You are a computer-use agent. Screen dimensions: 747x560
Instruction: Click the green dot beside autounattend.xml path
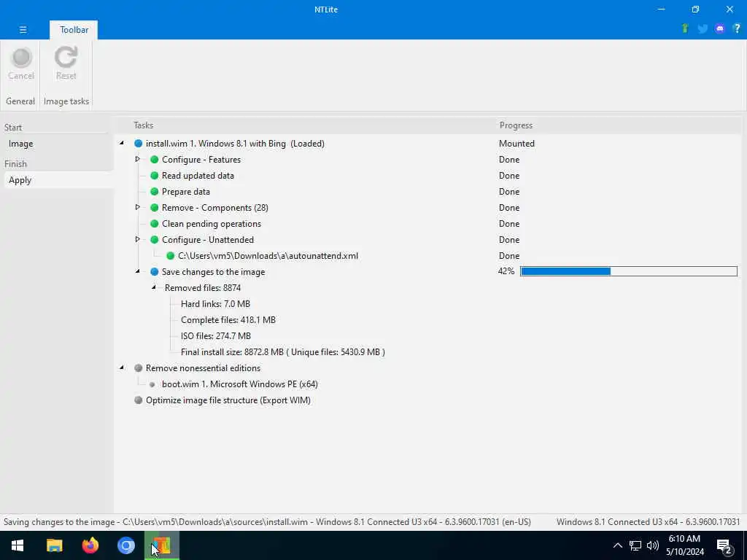(171, 256)
